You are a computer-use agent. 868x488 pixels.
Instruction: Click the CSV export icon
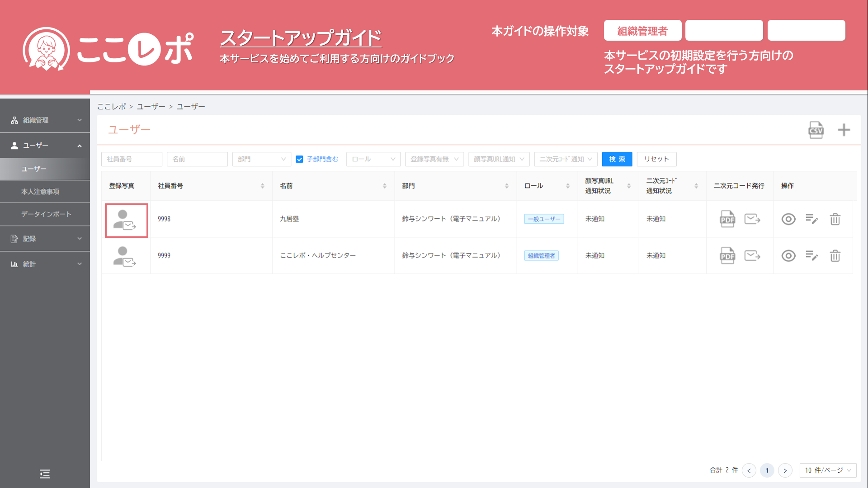click(x=816, y=130)
